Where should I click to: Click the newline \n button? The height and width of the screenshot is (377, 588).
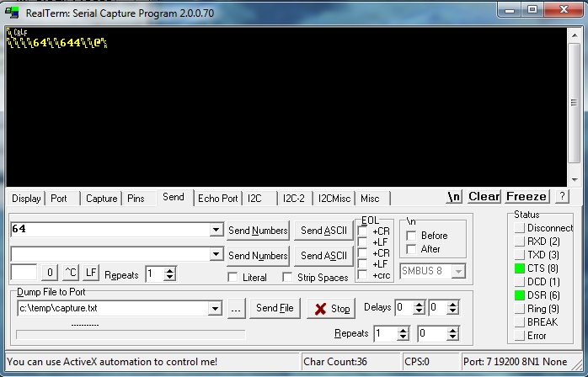click(454, 197)
